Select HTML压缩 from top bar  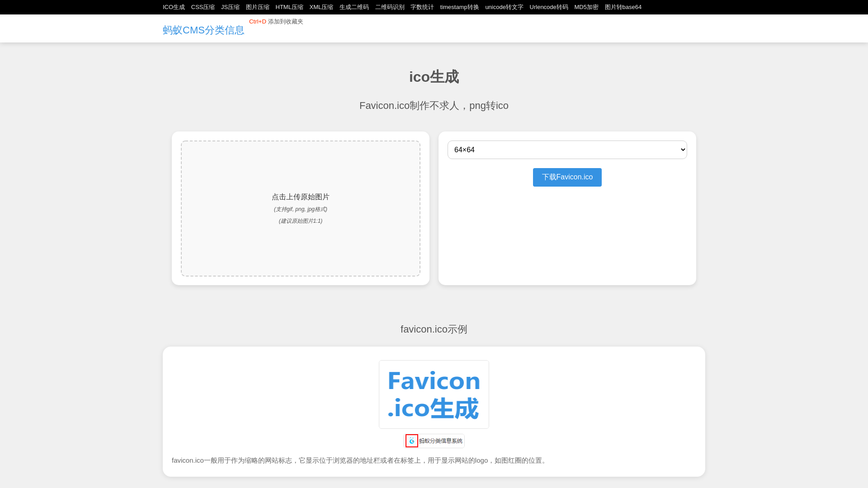289,7
